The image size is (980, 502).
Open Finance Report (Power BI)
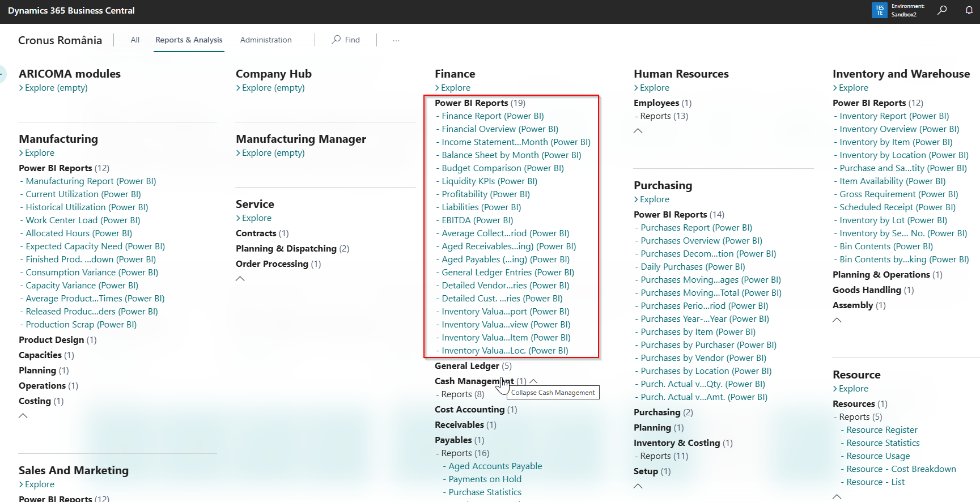click(493, 116)
